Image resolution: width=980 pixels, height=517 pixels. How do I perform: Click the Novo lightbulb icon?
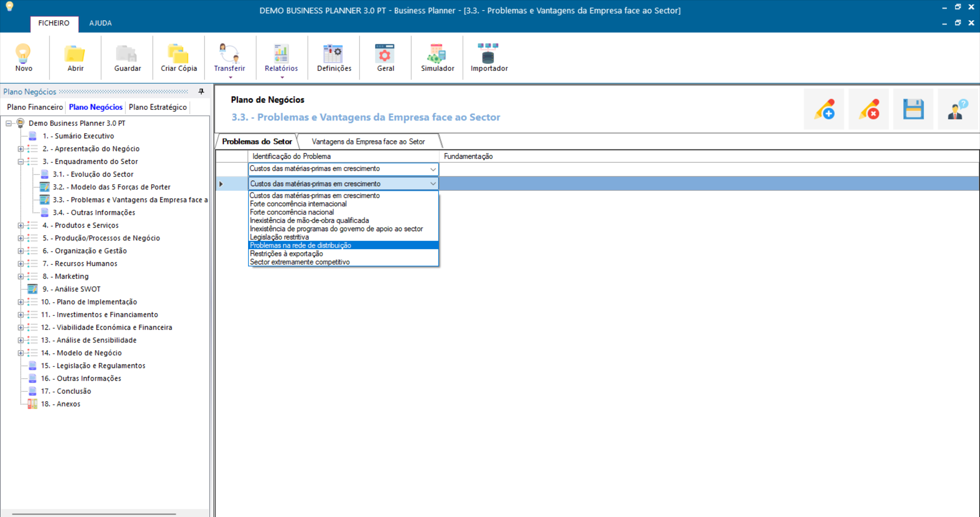(x=23, y=53)
